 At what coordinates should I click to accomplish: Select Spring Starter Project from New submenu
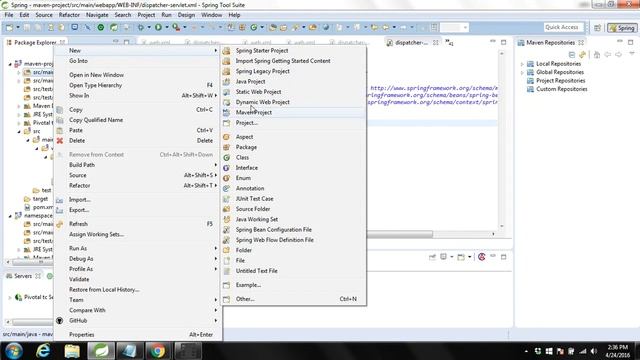point(293,51)
